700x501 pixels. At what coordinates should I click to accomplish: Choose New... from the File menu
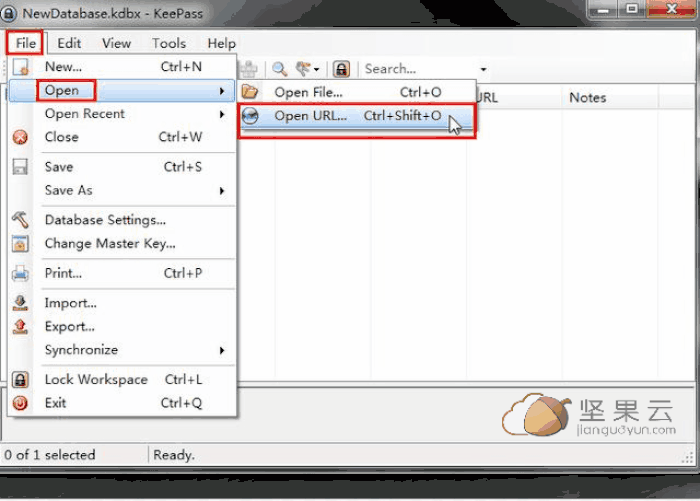tap(122, 67)
